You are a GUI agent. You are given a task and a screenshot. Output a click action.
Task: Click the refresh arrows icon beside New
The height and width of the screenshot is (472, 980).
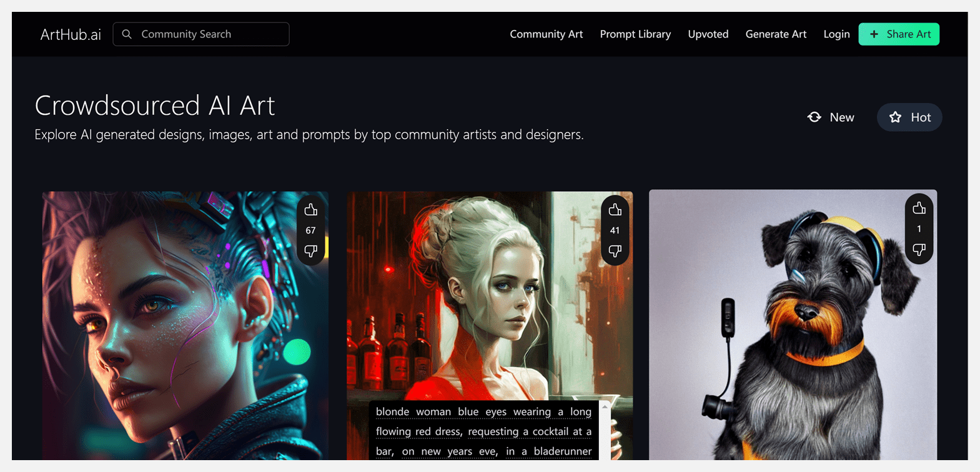point(814,117)
